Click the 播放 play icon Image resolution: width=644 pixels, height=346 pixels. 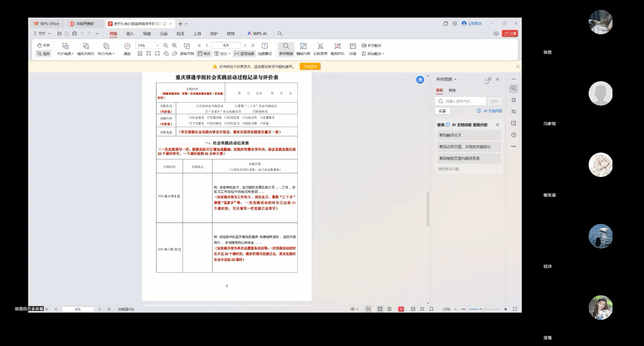tap(127, 46)
